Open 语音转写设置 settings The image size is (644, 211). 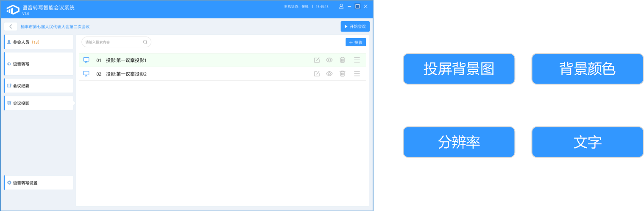[x=38, y=183]
